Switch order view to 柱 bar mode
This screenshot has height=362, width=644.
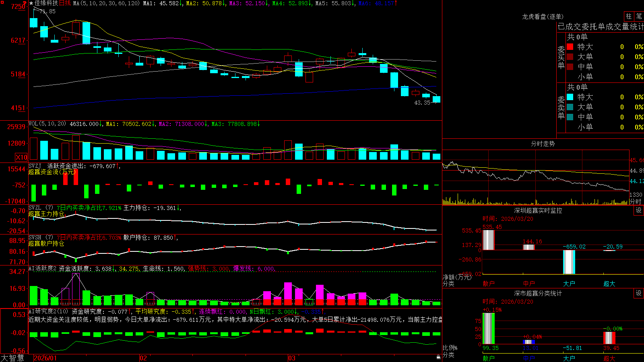(629, 16)
